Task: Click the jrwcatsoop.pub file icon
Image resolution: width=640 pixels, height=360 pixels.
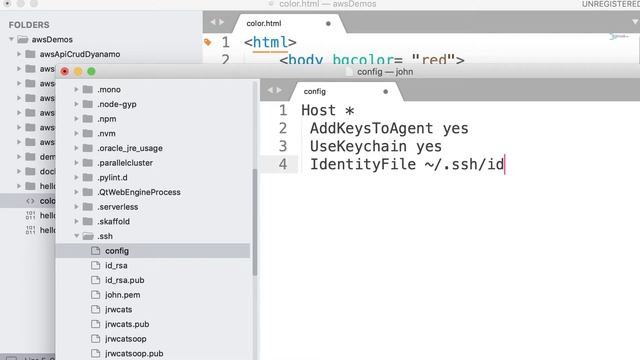Action: pos(96,353)
